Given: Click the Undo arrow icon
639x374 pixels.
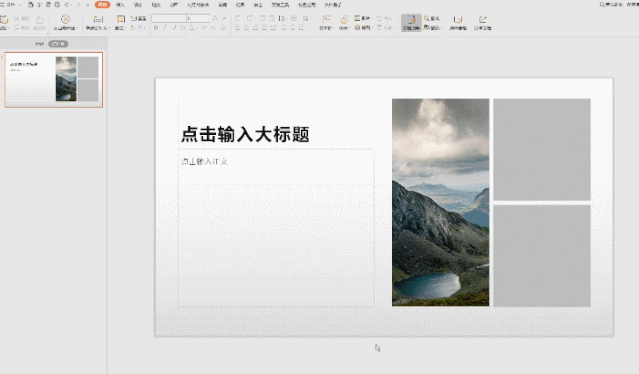Looking at the screenshot, I should pos(67,5).
